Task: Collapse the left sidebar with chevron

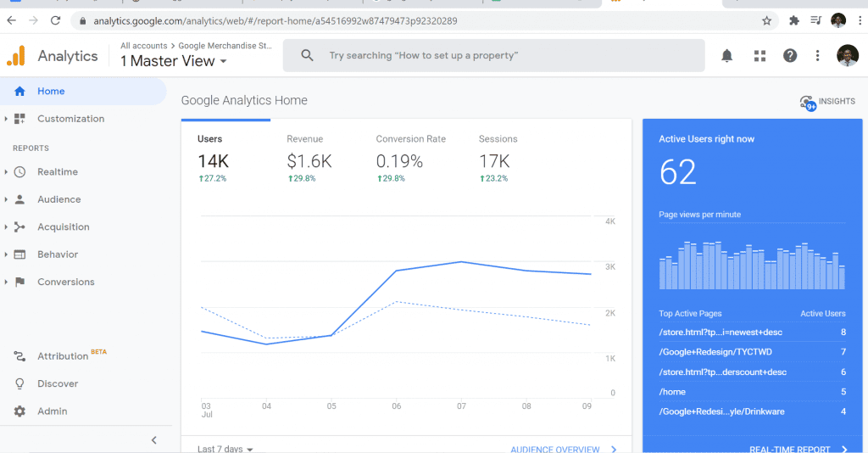Action: (154, 440)
